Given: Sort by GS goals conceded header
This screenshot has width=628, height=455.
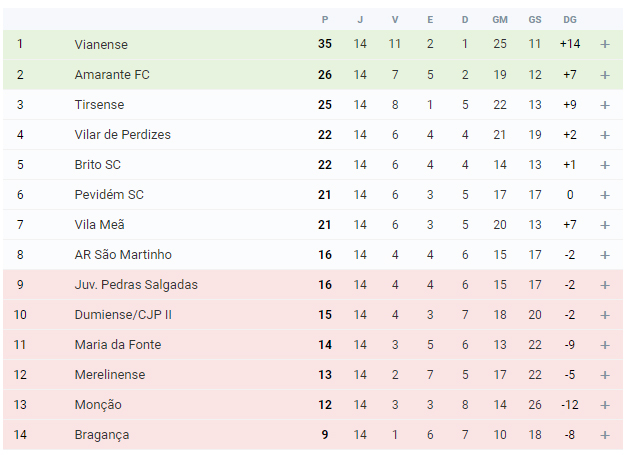Looking at the screenshot, I should 535,20.
